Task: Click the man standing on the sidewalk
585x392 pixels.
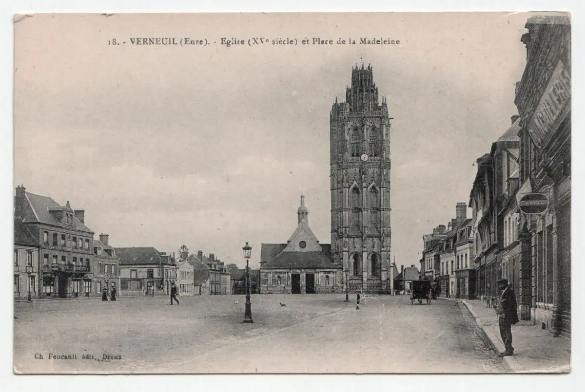Action: [506, 317]
